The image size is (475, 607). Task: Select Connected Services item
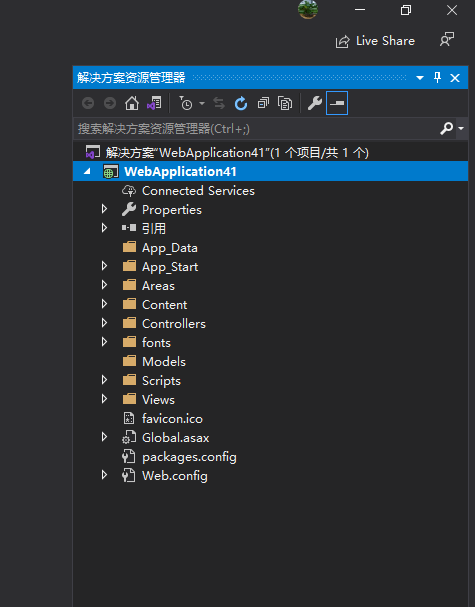pos(198,190)
